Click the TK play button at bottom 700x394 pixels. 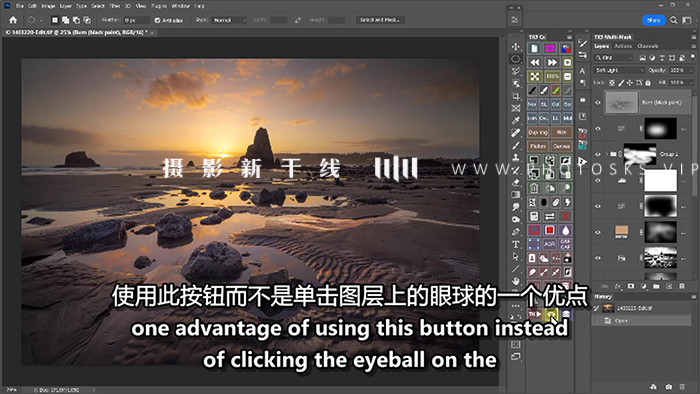(535, 314)
